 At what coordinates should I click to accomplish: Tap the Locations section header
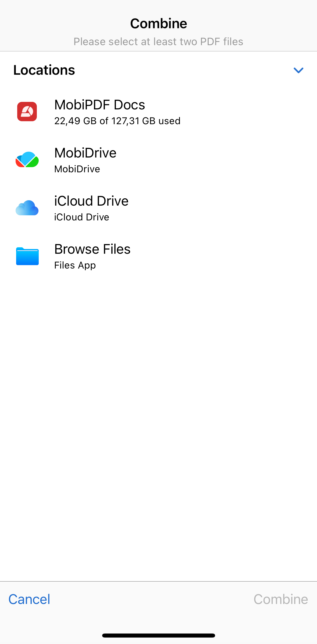pyautogui.click(x=44, y=70)
